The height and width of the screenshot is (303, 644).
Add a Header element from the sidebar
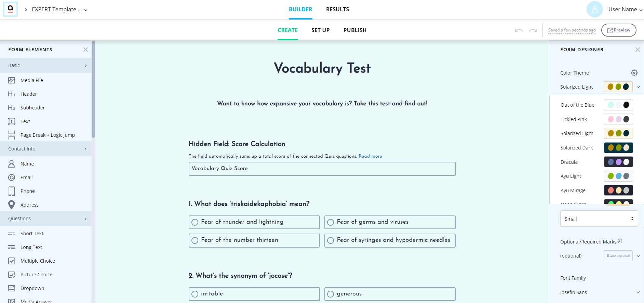pyautogui.click(x=29, y=94)
